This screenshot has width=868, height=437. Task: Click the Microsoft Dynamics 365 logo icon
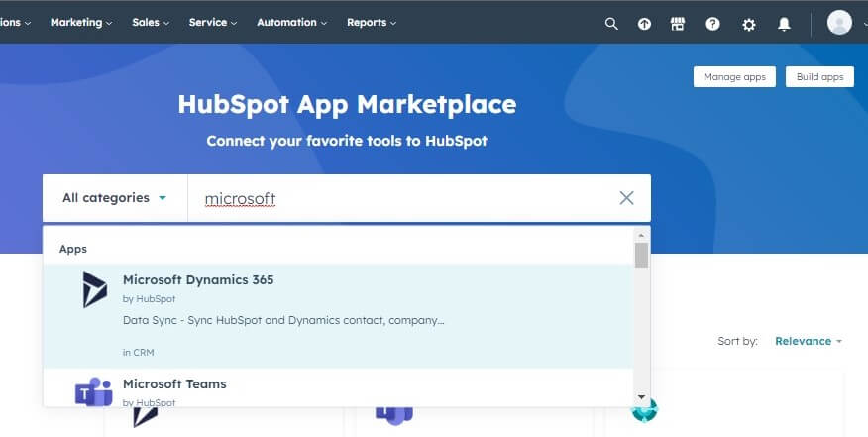(95, 289)
